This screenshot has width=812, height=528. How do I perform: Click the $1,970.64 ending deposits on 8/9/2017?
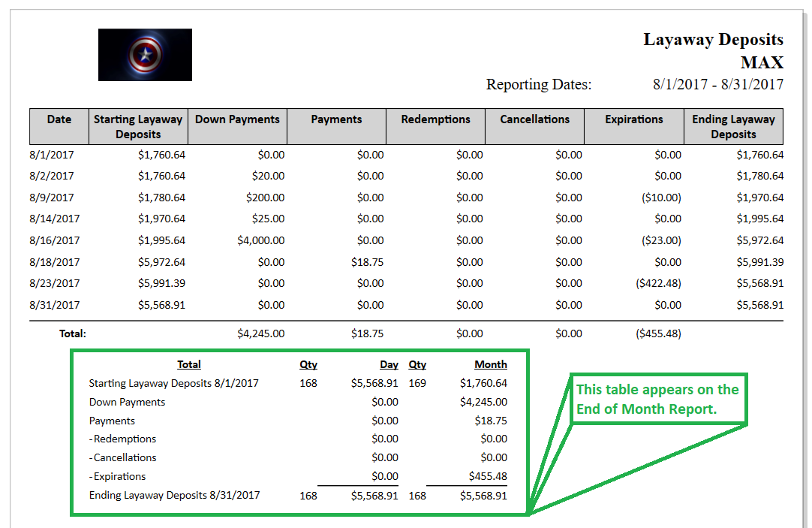[759, 198]
